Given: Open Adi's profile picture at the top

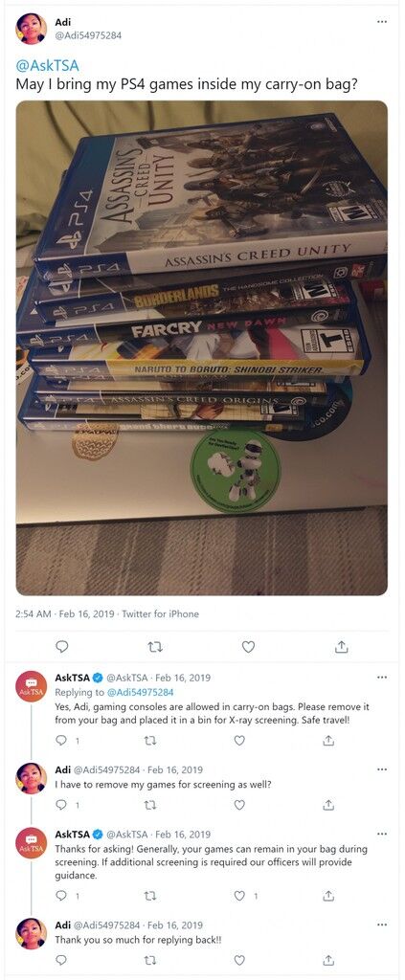Looking at the screenshot, I should (32, 29).
